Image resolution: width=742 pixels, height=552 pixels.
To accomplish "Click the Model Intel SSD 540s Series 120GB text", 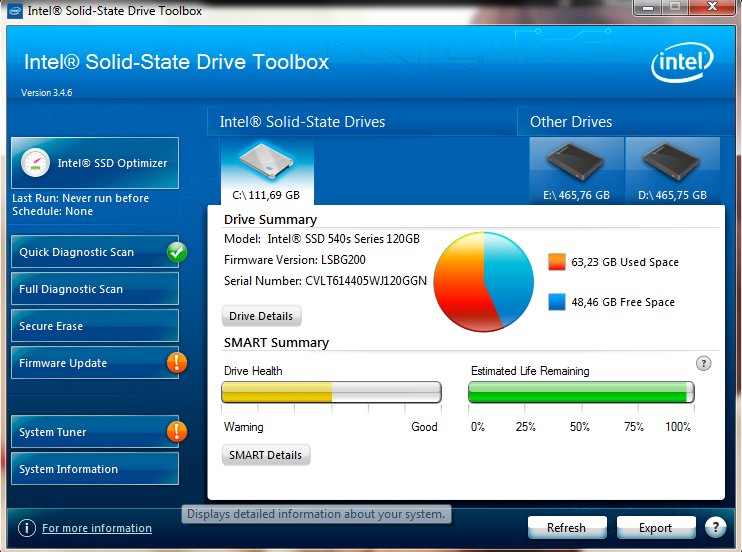I will pyautogui.click(x=322, y=239).
